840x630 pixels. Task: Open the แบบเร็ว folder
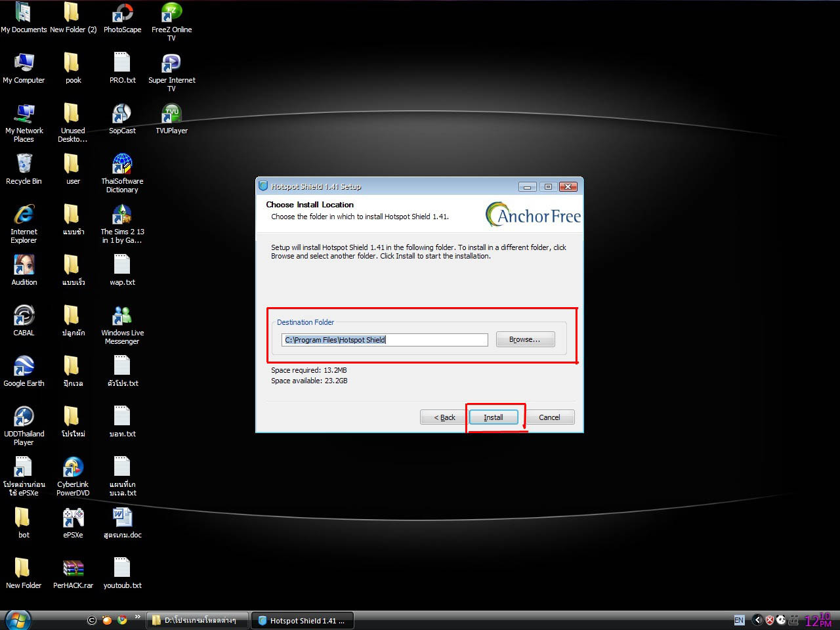pyautogui.click(x=73, y=270)
